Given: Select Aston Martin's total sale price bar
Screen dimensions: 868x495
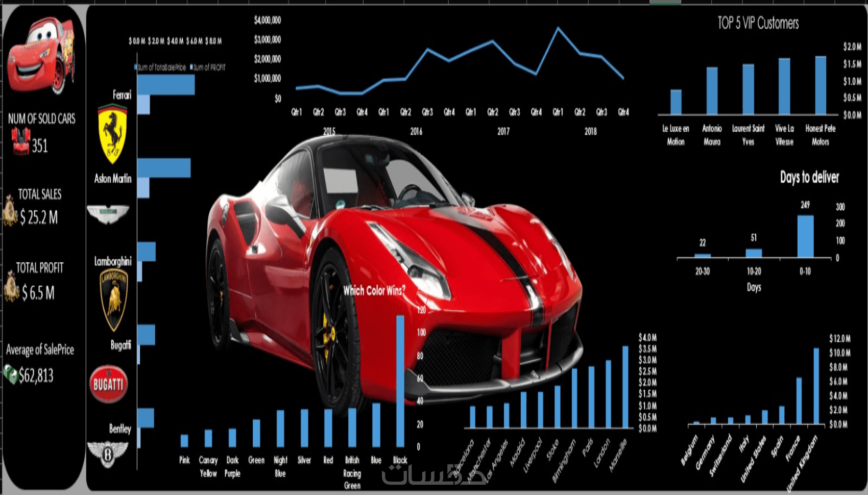Looking at the screenshot, I should tap(164, 168).
